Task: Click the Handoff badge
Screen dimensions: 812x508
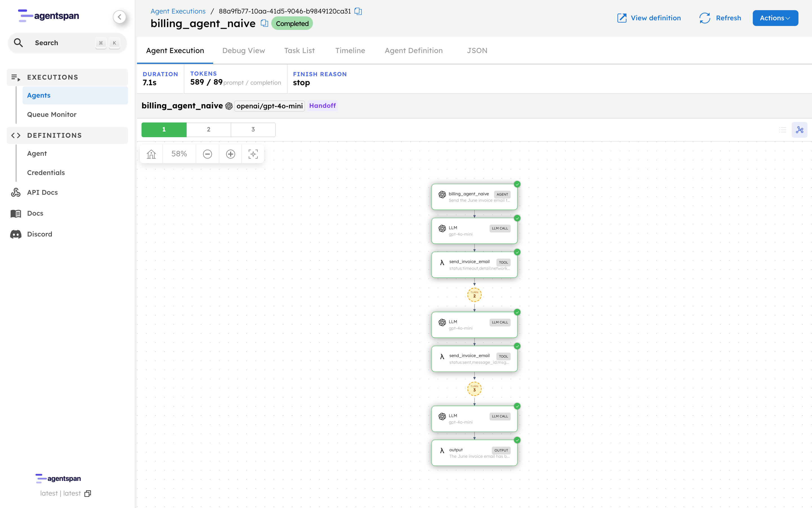Action: [x=322, y=106]
